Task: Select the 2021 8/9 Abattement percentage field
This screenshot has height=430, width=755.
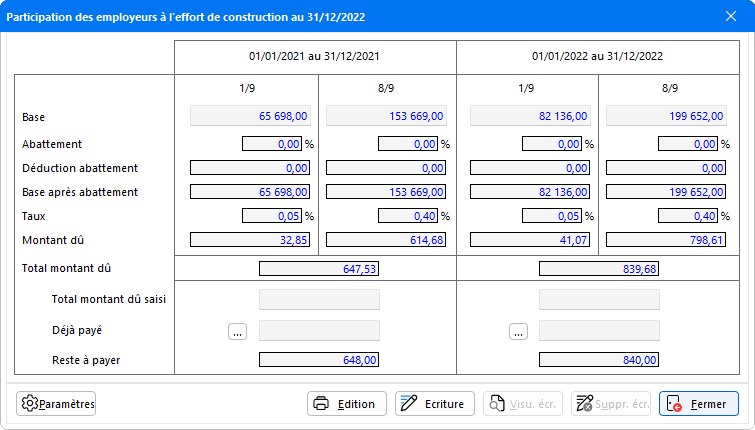Action: point(408,144)
